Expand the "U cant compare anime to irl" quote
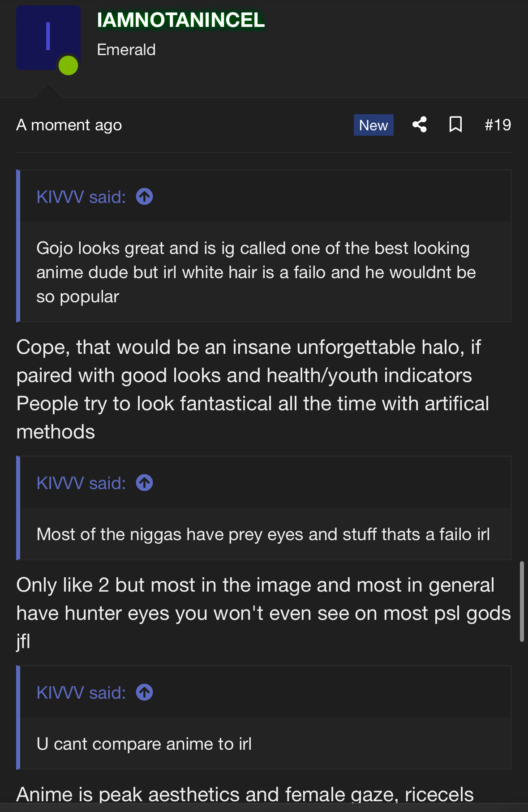This screenshot has height=812, width=528. (x=144, y=744)
